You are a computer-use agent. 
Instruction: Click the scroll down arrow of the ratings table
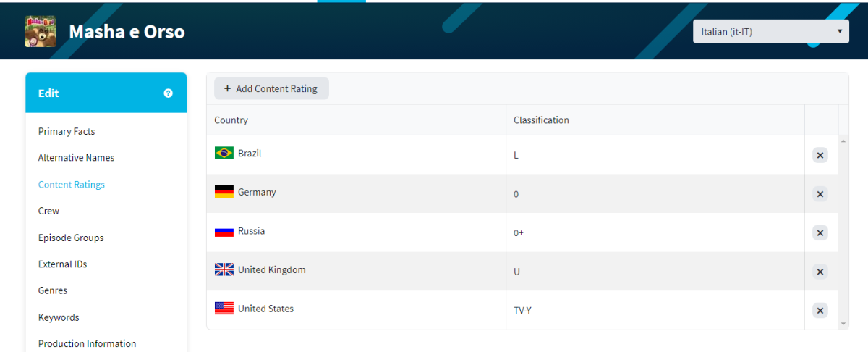point(843,324)
